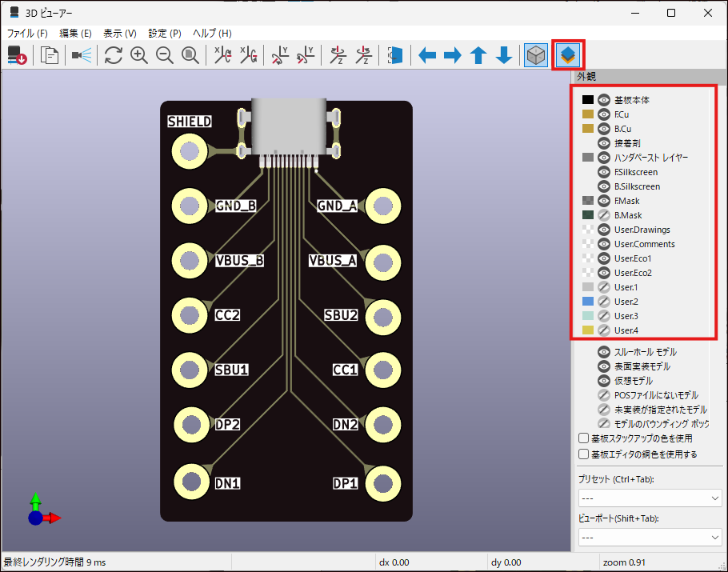Open the 表示 (V) menu
Screen dimensions: 728x572
(x=119, y=33)
